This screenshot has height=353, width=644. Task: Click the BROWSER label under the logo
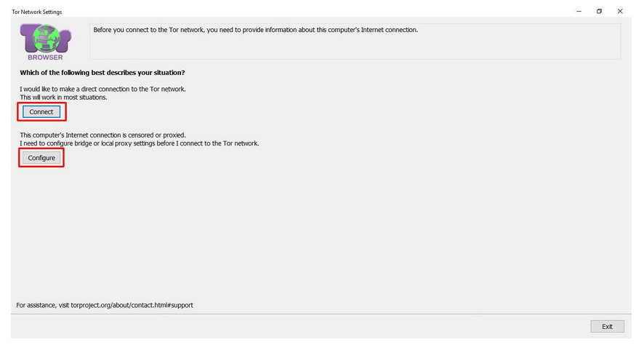coord(45,57)
